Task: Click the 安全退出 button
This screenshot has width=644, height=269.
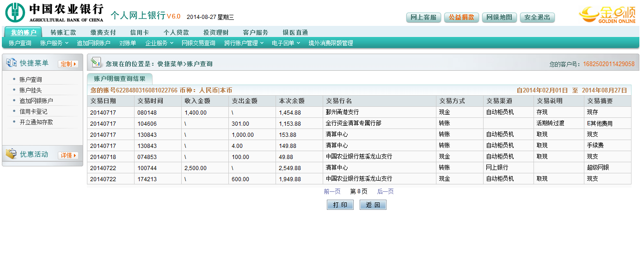Action: point(537,18)
